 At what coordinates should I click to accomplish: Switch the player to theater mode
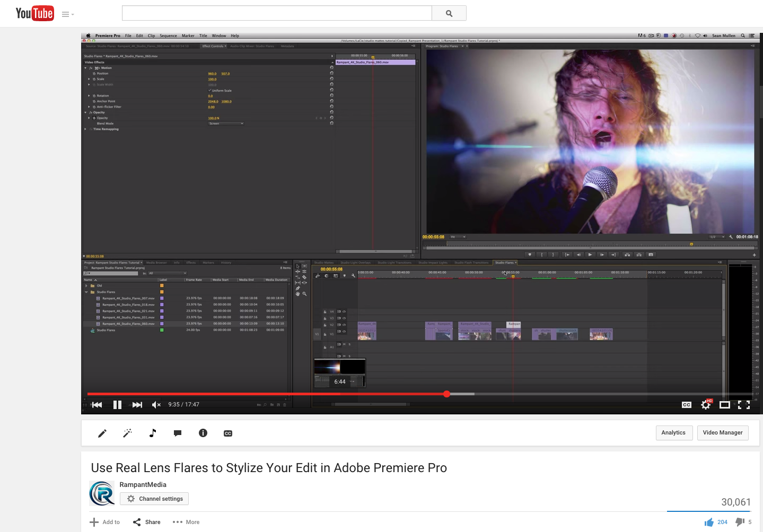tap(725, 405)
